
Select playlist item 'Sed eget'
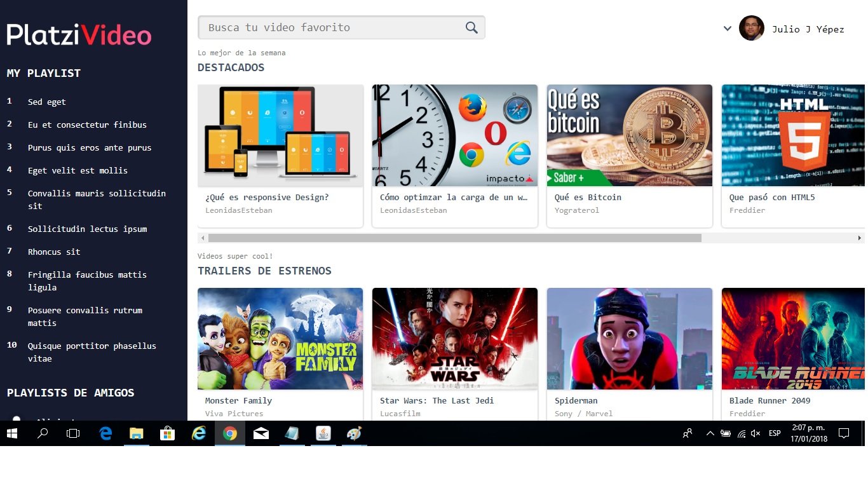[47, 102]
